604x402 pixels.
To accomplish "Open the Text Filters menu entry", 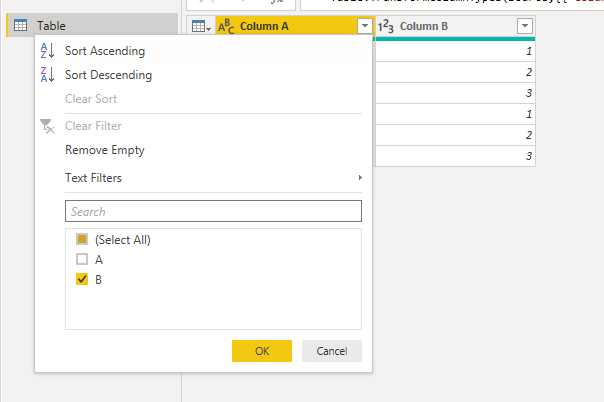I will (x=93, y=178).
